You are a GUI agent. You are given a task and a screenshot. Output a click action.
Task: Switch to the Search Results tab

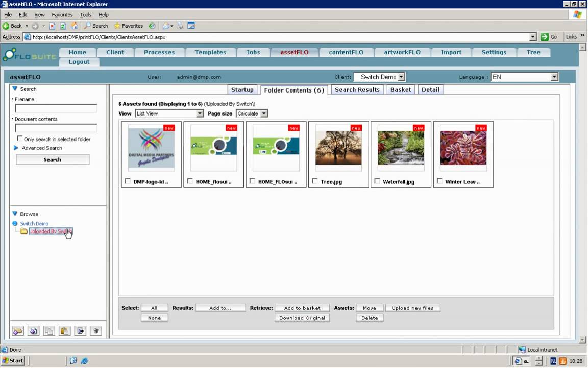pos(357,90)
